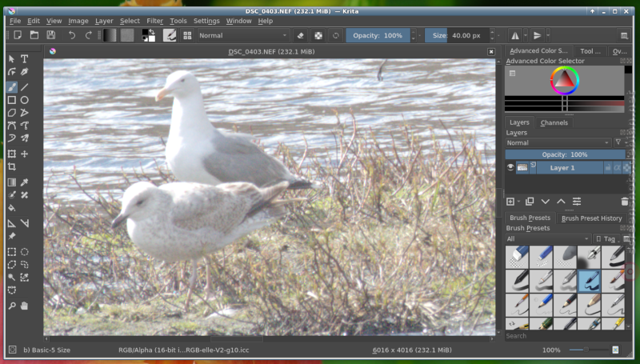Select the Line tool

(x=25, y=87)
